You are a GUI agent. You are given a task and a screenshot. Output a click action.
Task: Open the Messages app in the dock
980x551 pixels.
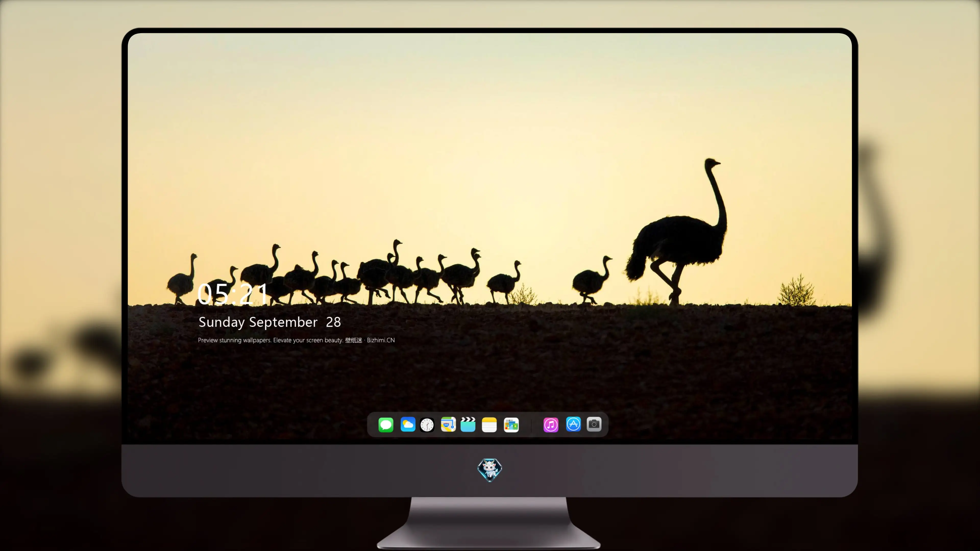(x=386, y=424)
